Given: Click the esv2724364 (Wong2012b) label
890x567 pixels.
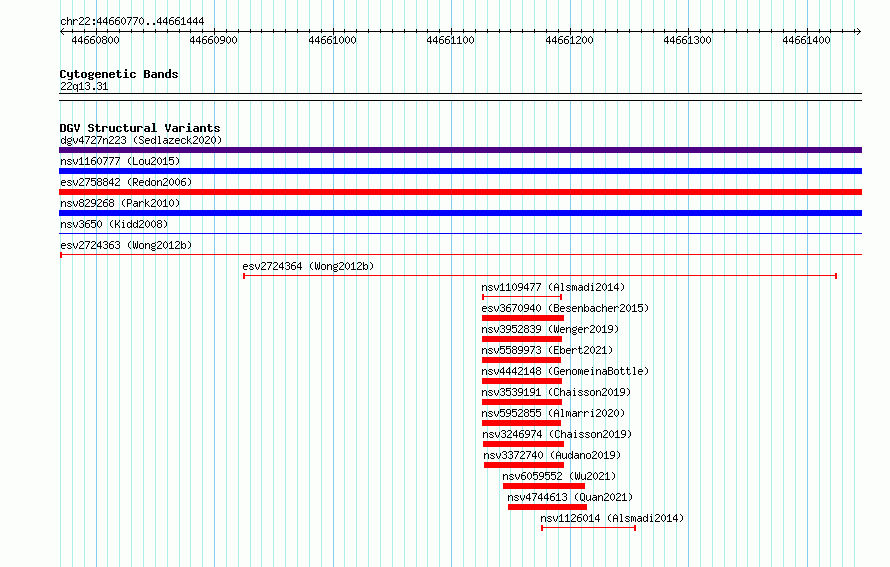Looking at the screenshot, I should [308, 266].
